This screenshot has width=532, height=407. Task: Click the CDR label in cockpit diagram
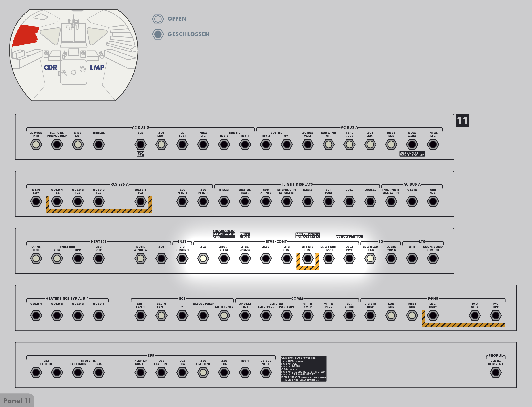pos(50,67)
